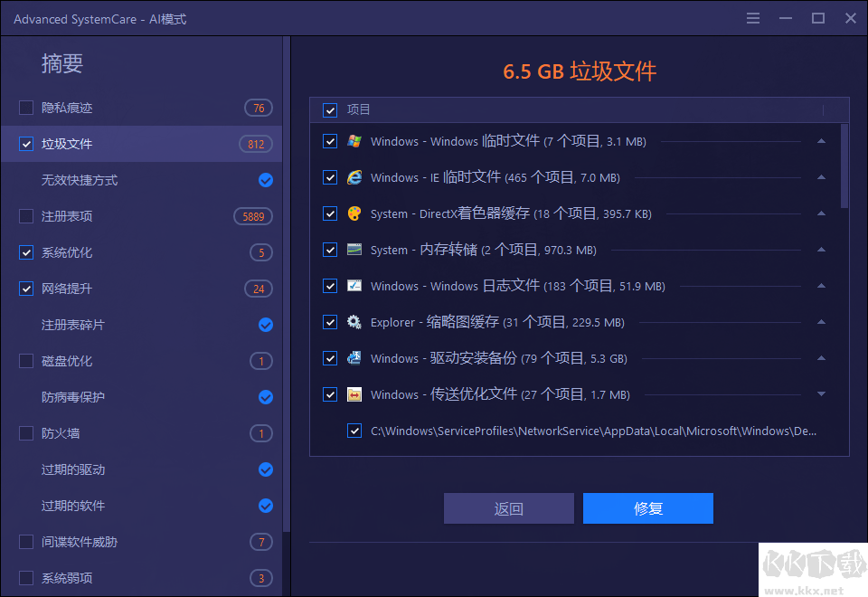Enable the 系统弱项 checkbox
The height and width of the screenshot is (597, 868).
(x=26, y=578)
